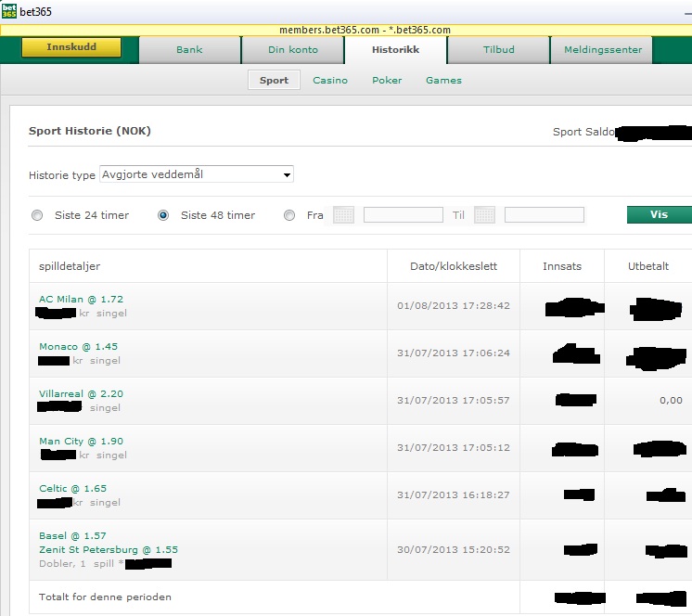The image size is (692, 616).
Task: Switch to the Historikk tab
Action: 396,50
